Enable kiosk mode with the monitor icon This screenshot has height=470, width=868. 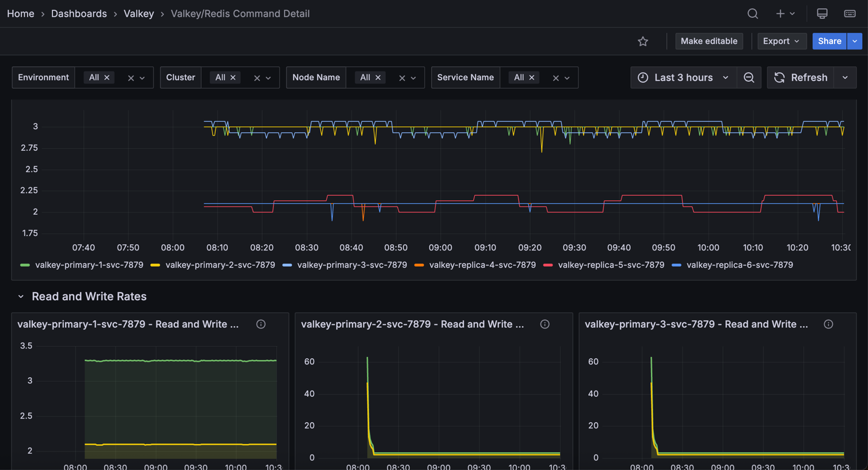(822, 13)
